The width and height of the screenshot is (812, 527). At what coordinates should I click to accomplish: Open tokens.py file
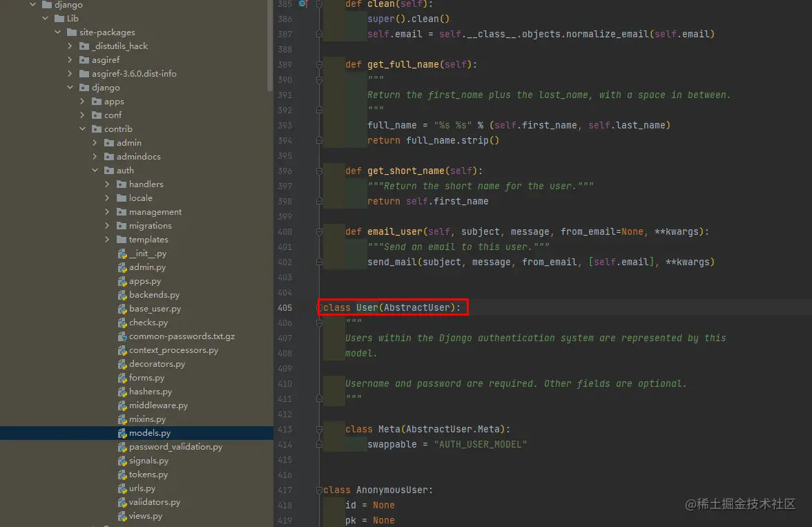(x=148, y=475)
